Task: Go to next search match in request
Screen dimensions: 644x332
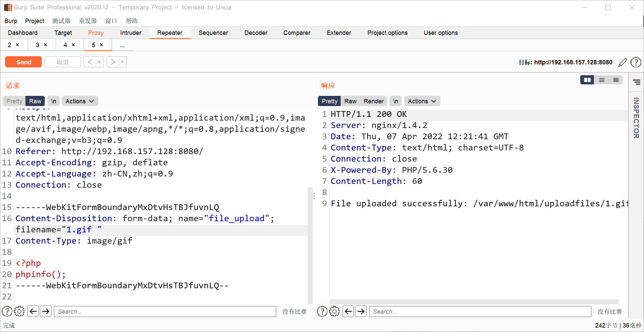Action: tap(46, 311)
